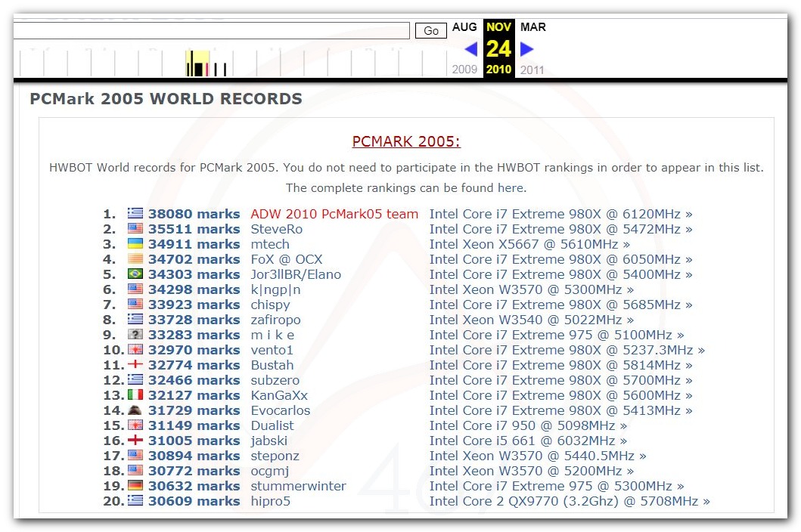Click unknown-country icon beside 33283 marks
This screenshot has width=801, height=532.
pos(135,334)
